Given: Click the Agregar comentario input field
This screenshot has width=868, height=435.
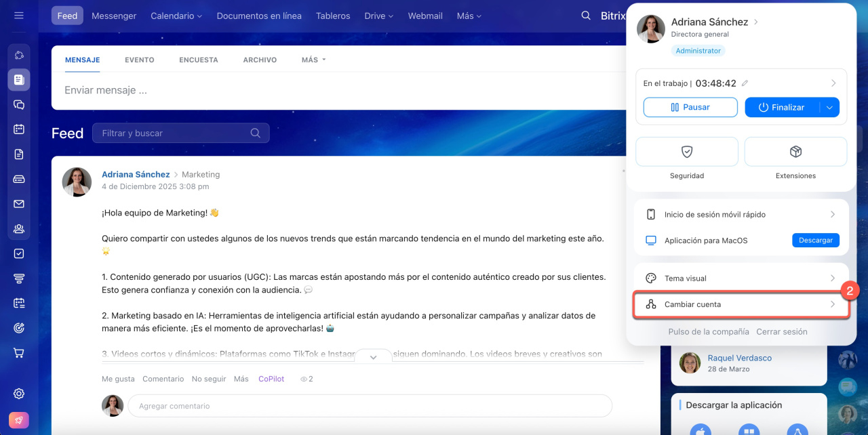Looking at the screenshot, I should 370,406.
